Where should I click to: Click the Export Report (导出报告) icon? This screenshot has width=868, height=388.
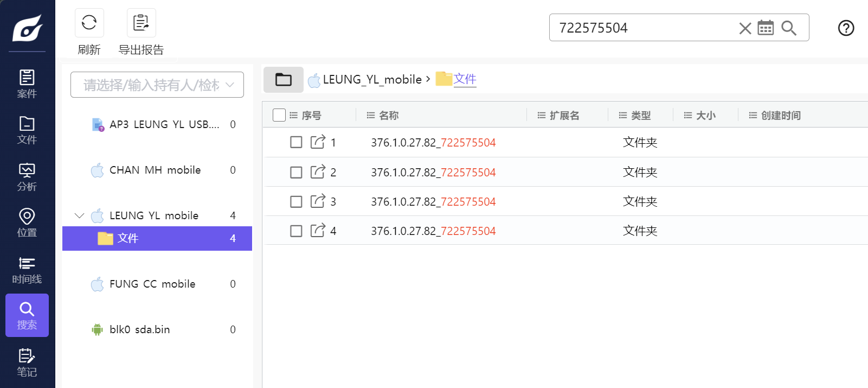pos(141,23)
